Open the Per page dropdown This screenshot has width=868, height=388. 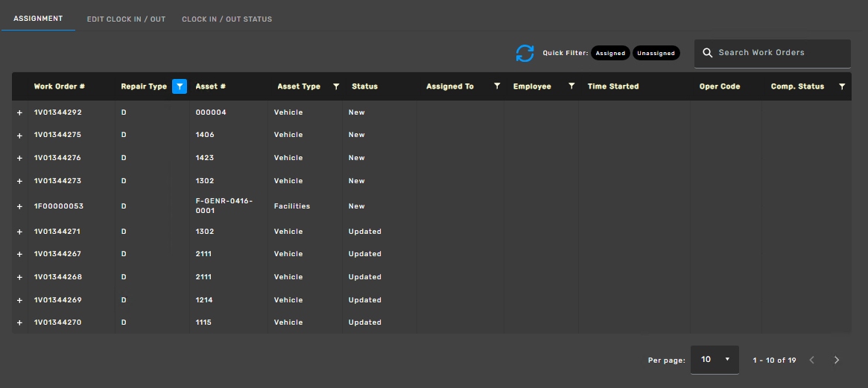tap(715, 360)
